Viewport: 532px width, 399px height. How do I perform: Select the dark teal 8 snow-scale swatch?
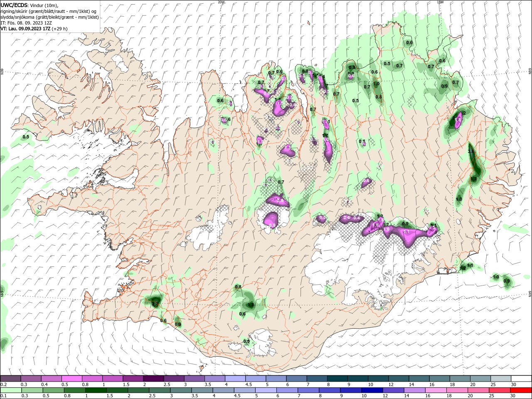(337, 379)
